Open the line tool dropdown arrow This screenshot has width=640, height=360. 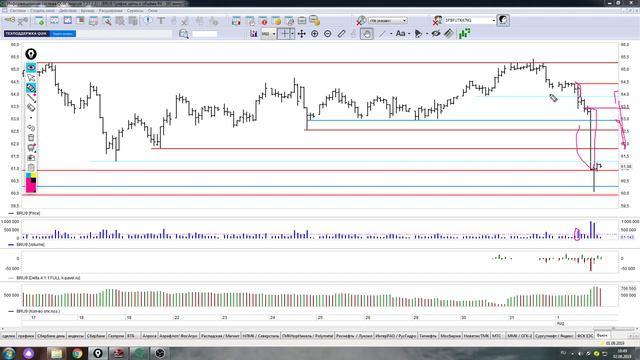click(391, 34)
